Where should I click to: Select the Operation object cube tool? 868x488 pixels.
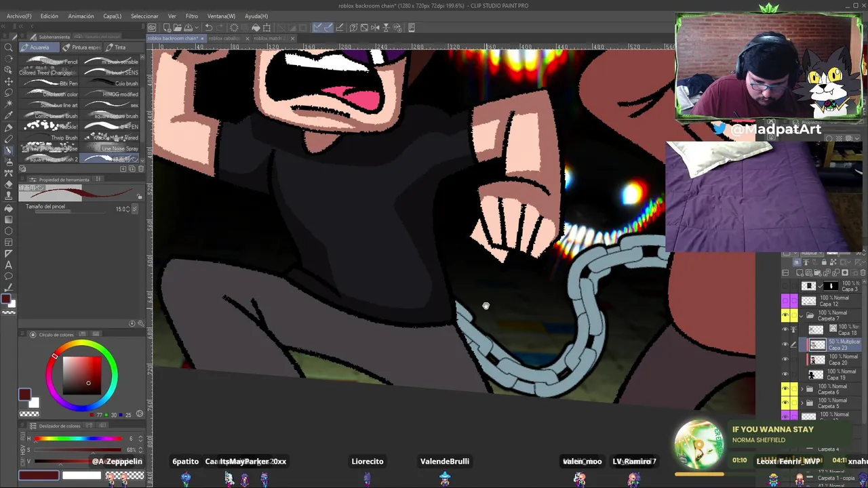click(9, 70)
